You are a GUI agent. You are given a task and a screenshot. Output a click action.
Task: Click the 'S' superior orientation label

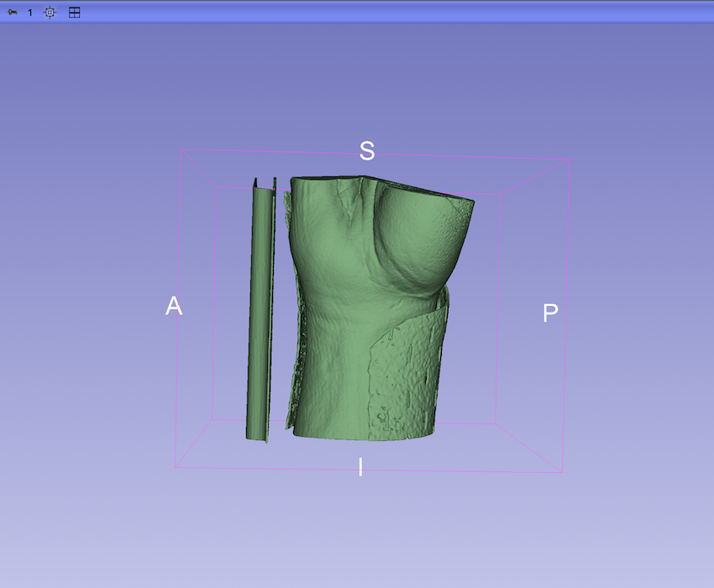[367, 150]
